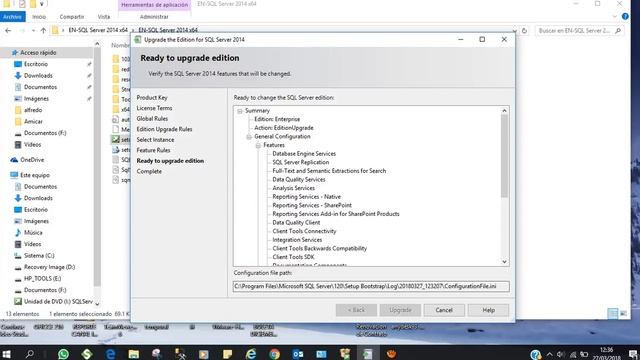Open Windows Start menu
Image resolution: width=640 pixels, height=360 pixels.
coord(6,353)
